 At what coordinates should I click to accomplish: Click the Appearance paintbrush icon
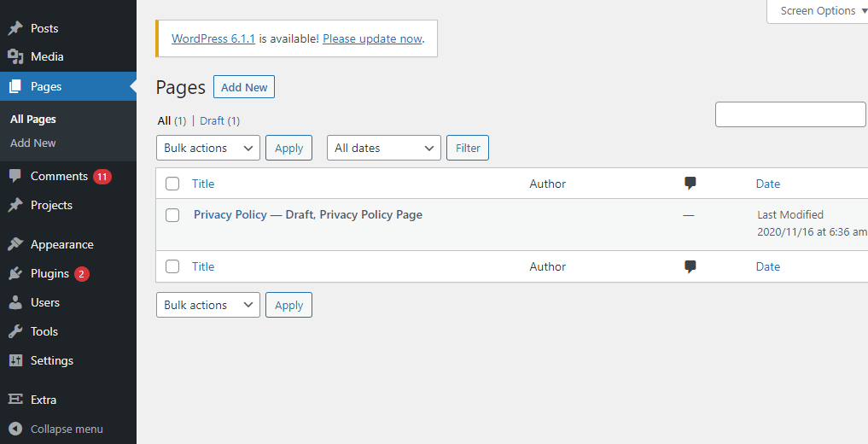15,244
